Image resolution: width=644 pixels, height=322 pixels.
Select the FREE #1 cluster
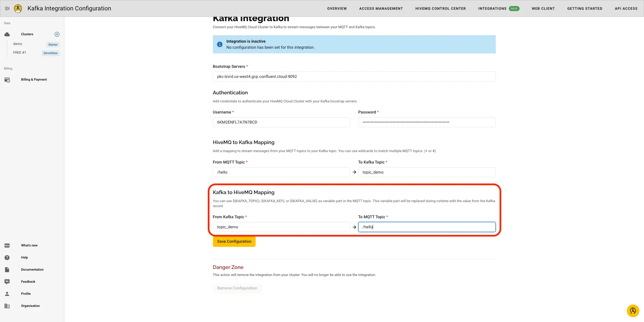coord(19,53)
